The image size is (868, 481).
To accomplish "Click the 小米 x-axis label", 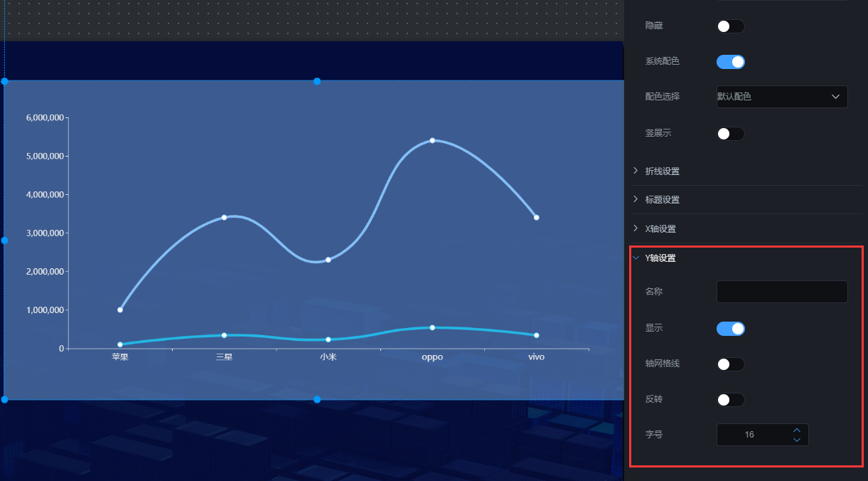I will coord(328,357).
